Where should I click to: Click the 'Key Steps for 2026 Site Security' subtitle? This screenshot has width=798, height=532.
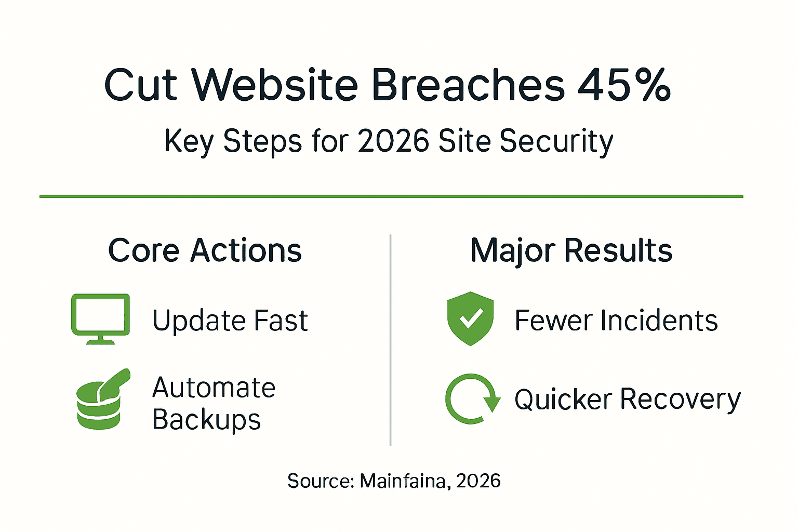[x=389, y=141]
